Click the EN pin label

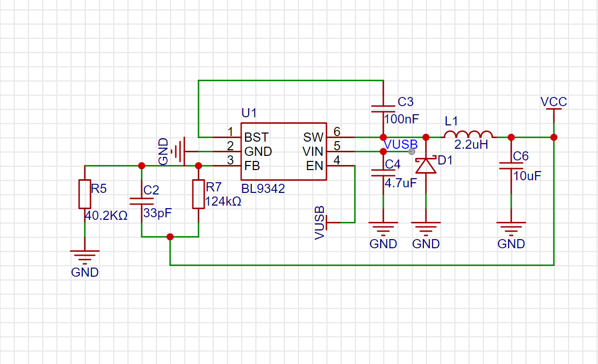[315, 166]
